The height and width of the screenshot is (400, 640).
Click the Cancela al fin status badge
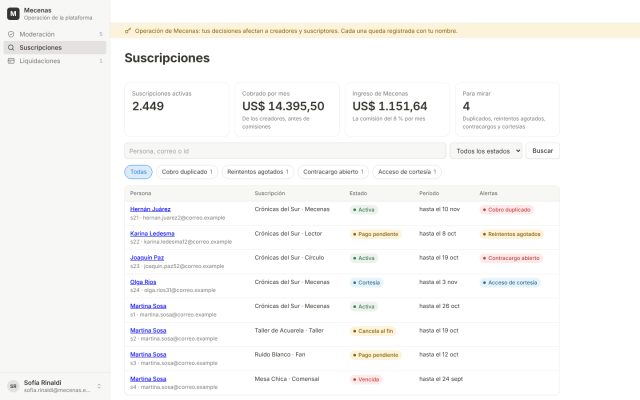(x=373, y=331)
